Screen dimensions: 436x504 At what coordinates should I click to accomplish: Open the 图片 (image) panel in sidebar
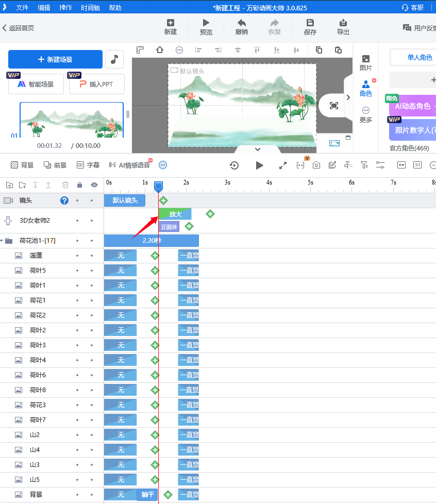click(x=366, y=63)
